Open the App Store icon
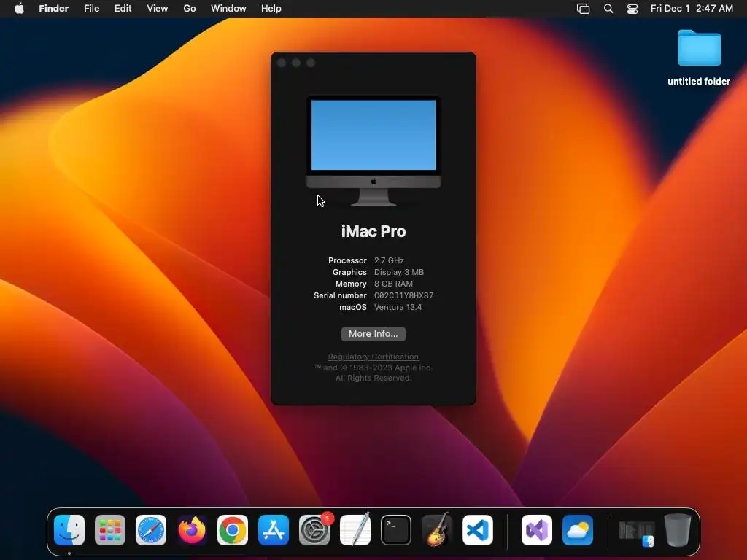The width and height of the screenshot is (747, 560). tap(274, 530)
